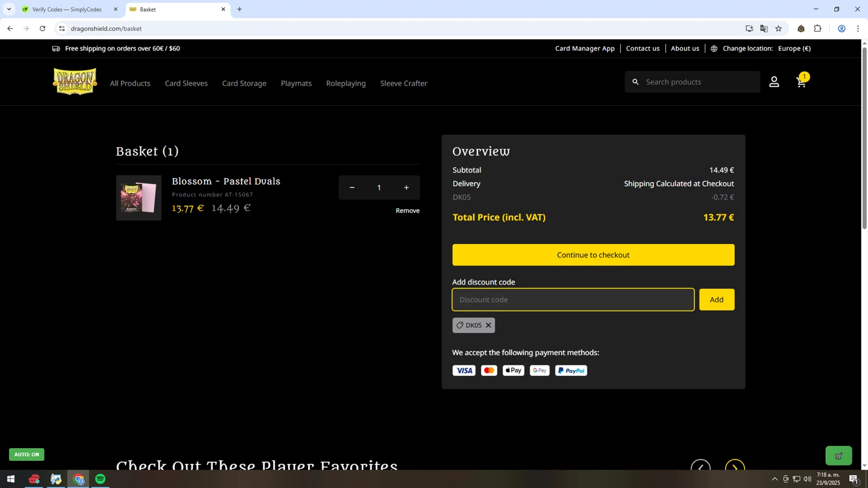Click the browser back arrow

(x=10, y=28)
